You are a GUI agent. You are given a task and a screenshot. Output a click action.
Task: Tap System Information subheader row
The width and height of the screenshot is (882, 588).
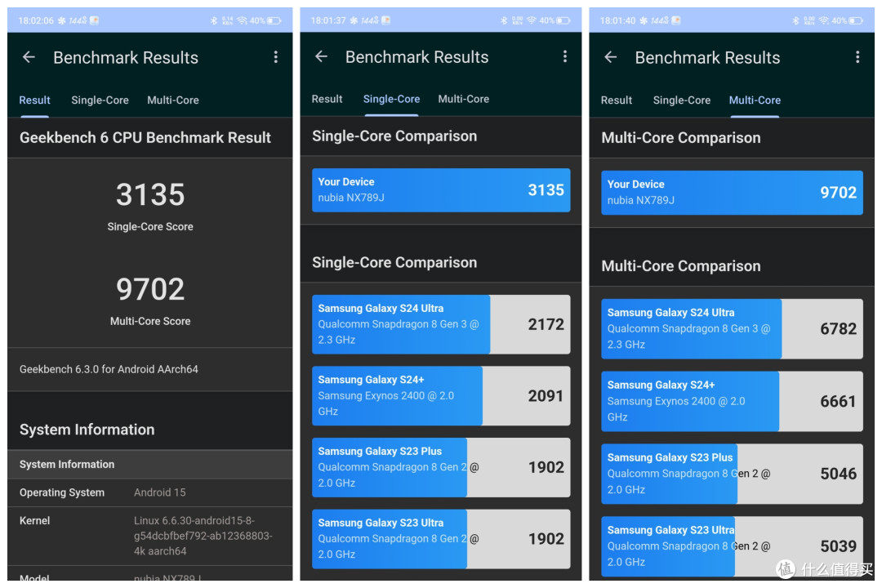[149, 464]
